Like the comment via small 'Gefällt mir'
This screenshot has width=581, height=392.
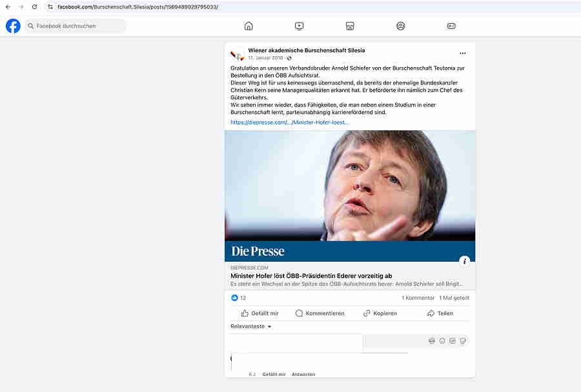click(274, 374)
